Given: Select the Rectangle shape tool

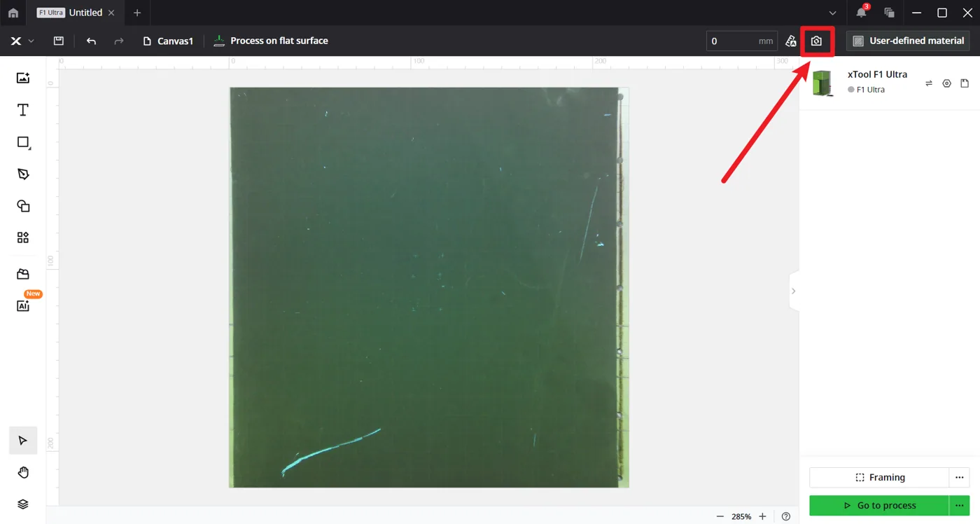Looking at the screenshot, I should click(x=23, y=142).
